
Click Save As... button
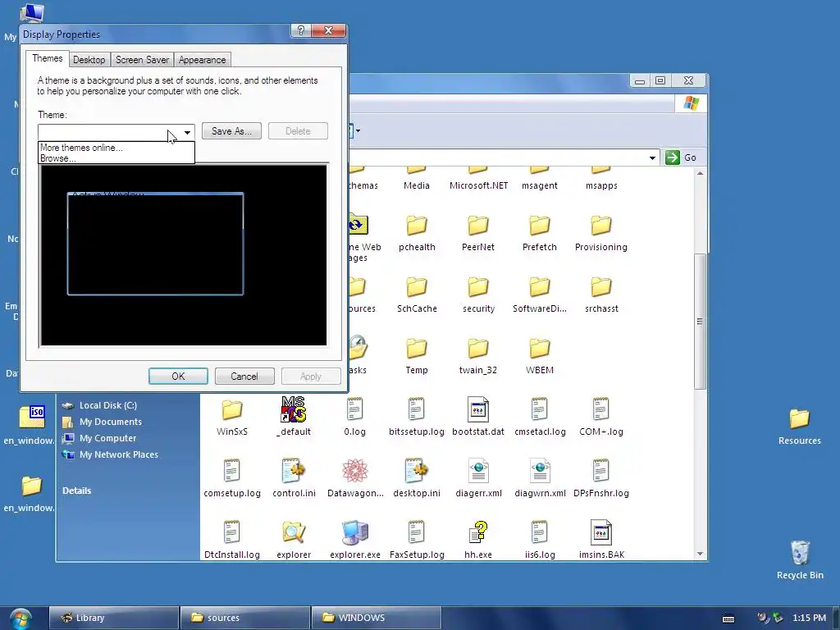231,131
